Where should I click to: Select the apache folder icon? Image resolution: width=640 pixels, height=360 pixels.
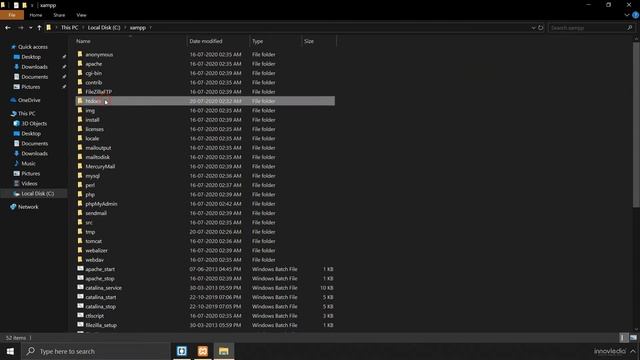point(80,63)
